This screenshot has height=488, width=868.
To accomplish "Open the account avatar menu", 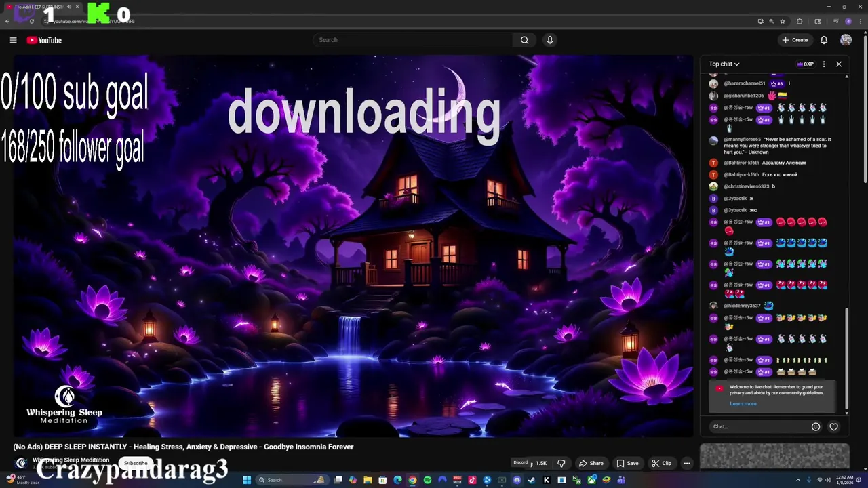I will [846, 40].
